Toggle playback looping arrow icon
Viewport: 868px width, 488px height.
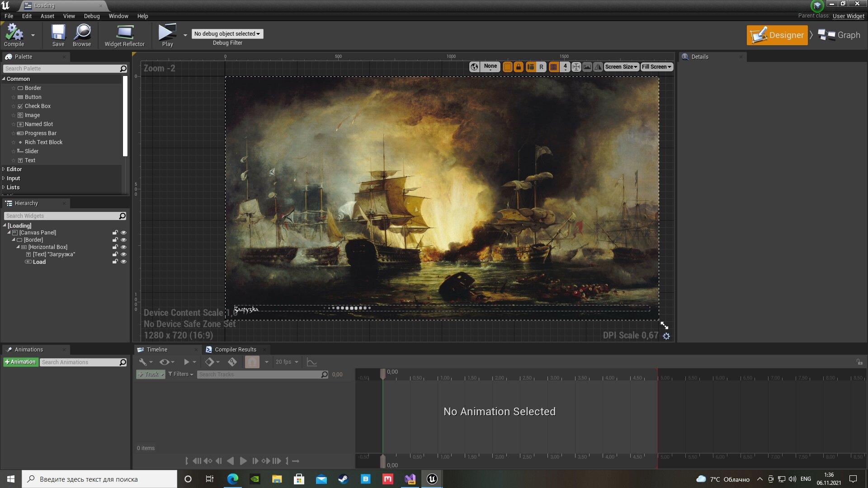coord(296,461)
